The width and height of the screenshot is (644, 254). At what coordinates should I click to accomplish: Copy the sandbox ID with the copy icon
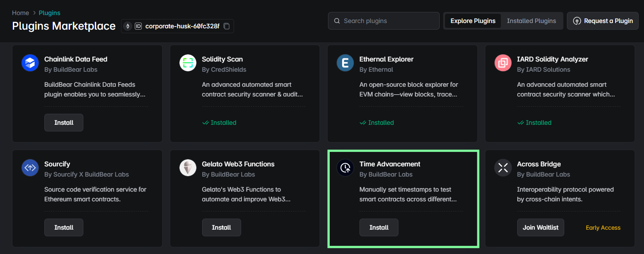pyautogui.click(x=226, y=26)
